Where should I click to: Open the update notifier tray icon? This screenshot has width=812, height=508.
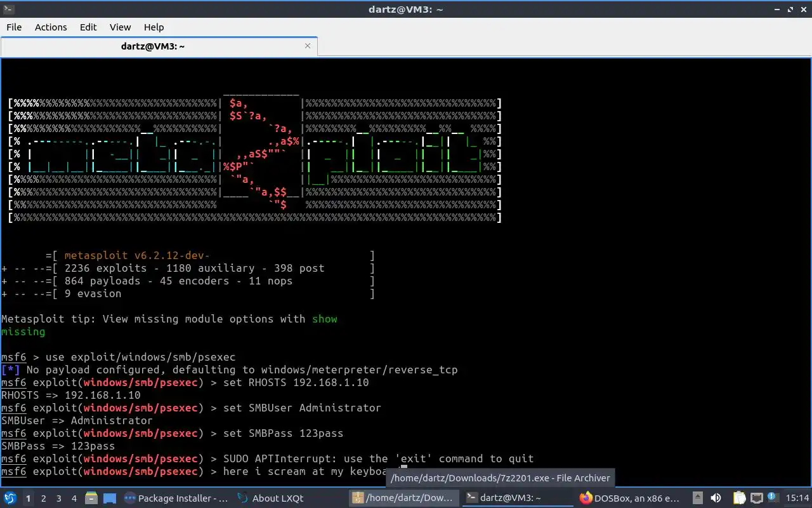click(773, 498)
